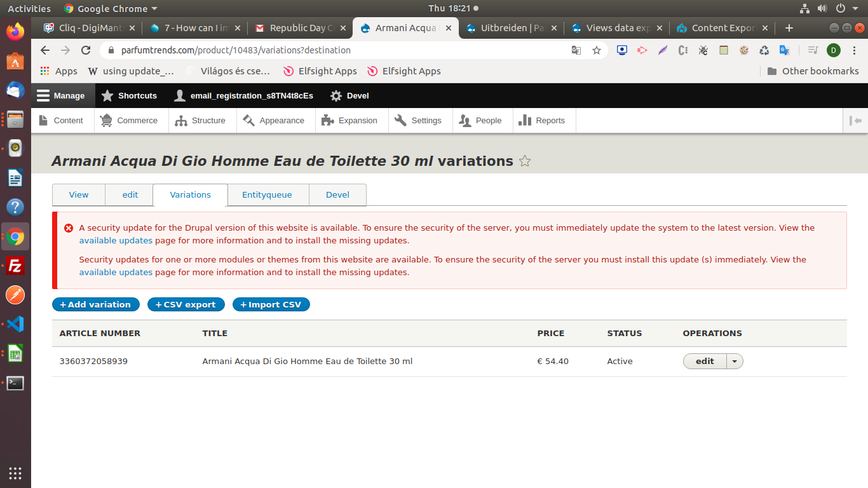The image size is (868, 488).
Task: Click the star icon beside page title
Action: (525, 161)
